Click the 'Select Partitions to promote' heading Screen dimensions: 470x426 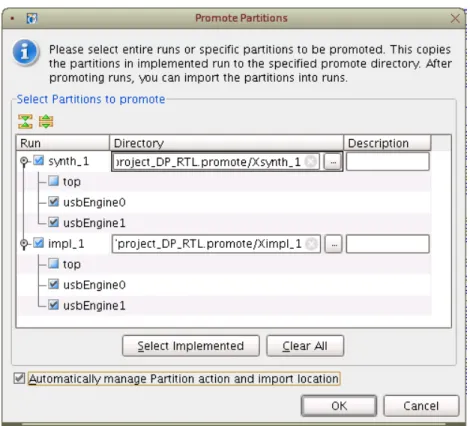(91, 99)
